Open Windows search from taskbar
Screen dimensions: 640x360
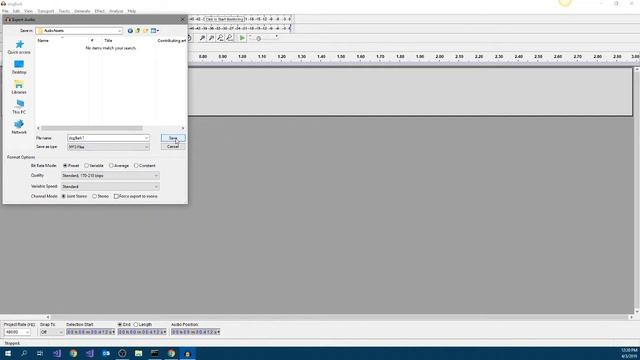pos(24,353)
